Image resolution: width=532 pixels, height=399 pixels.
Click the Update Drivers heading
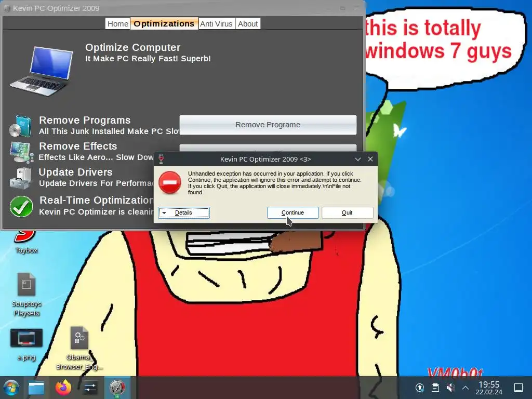(75, 172)
